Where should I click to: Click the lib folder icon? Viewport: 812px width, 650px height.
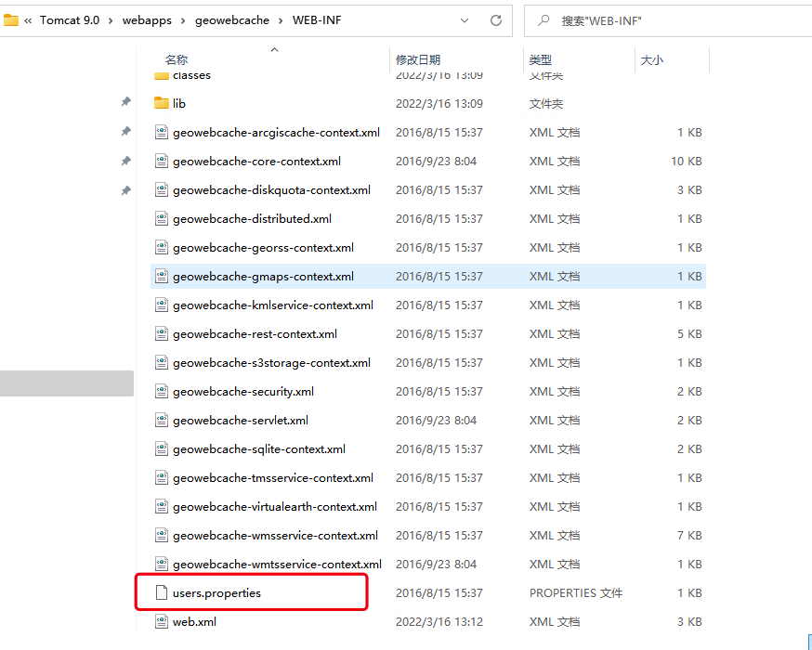click(161, 103)
